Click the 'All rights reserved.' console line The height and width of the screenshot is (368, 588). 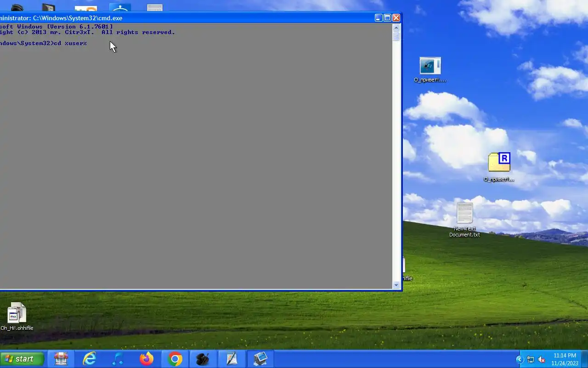click(87, 32)
